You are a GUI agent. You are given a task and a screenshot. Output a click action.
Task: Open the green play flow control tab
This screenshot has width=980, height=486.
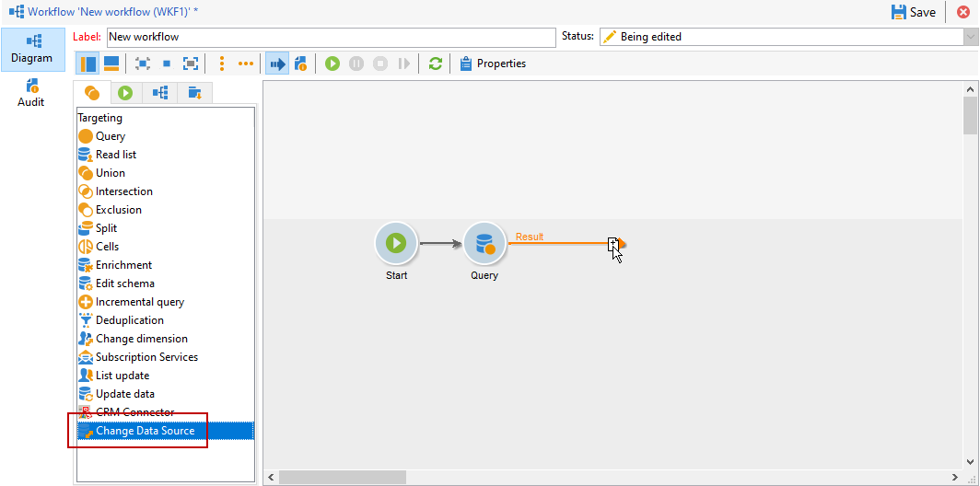pyautogui.click(x=125, y=93)
